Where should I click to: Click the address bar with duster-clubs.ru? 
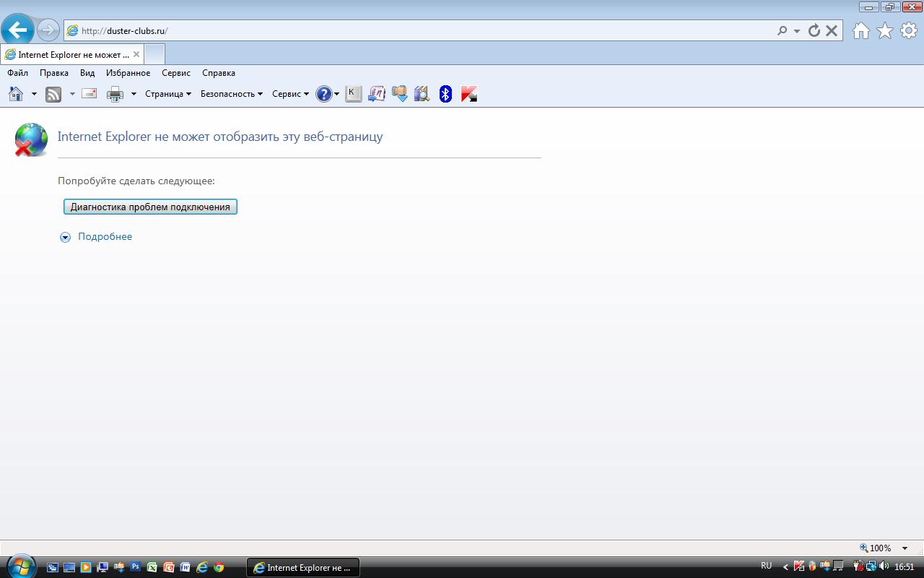point(419,31)
